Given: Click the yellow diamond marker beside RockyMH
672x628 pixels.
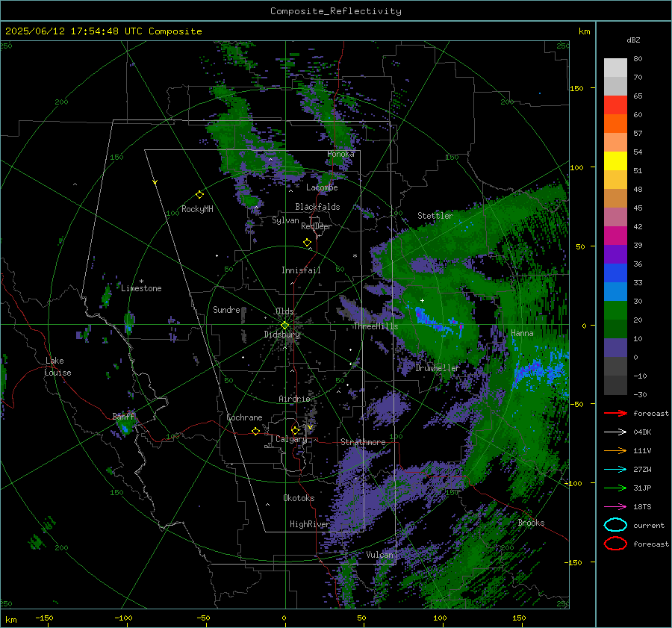Looking at the screenshot, I should coord(199,195).
